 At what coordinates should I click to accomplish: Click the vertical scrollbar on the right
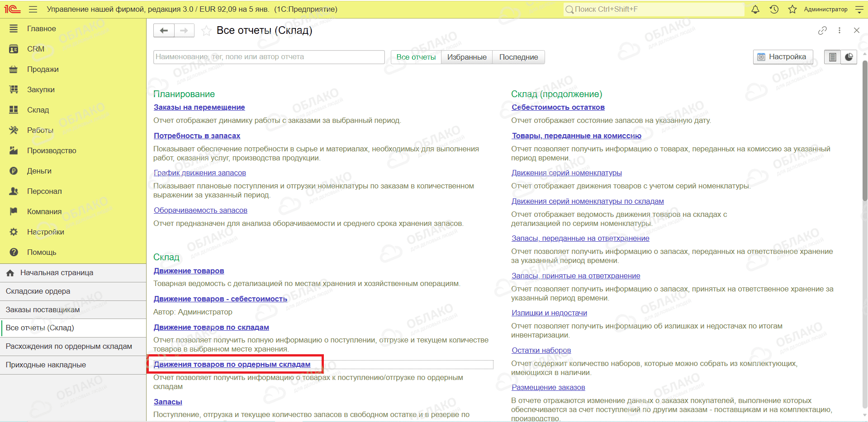coord(865,131)
